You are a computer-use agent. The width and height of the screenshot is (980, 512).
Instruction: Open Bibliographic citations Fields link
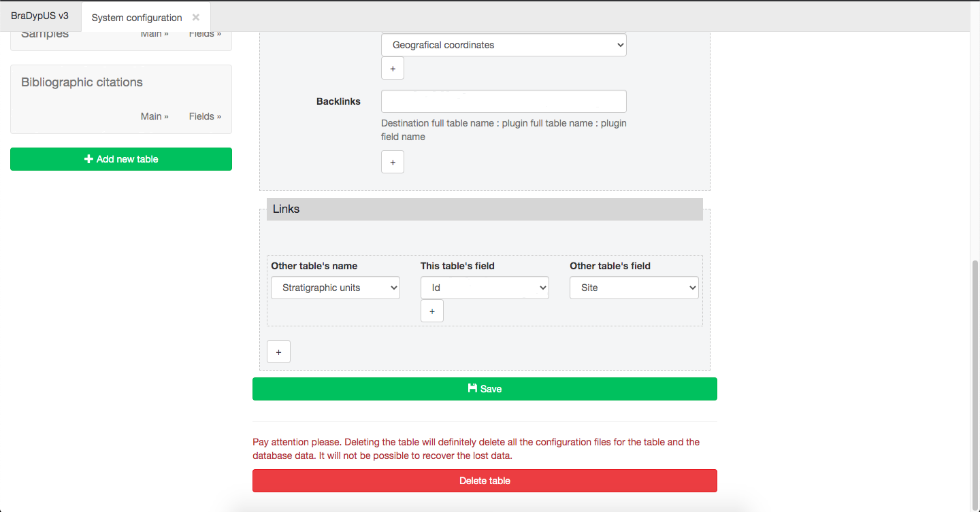coord(205,116)
